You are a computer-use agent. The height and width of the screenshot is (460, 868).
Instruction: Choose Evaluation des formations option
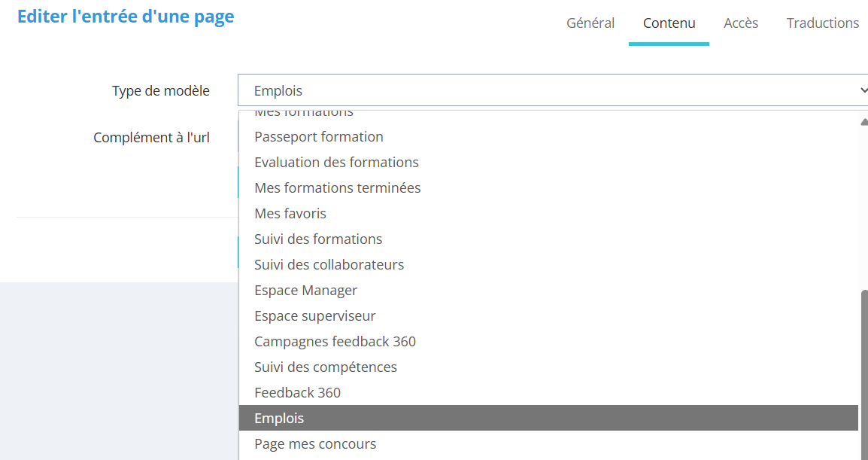point(336,163)
